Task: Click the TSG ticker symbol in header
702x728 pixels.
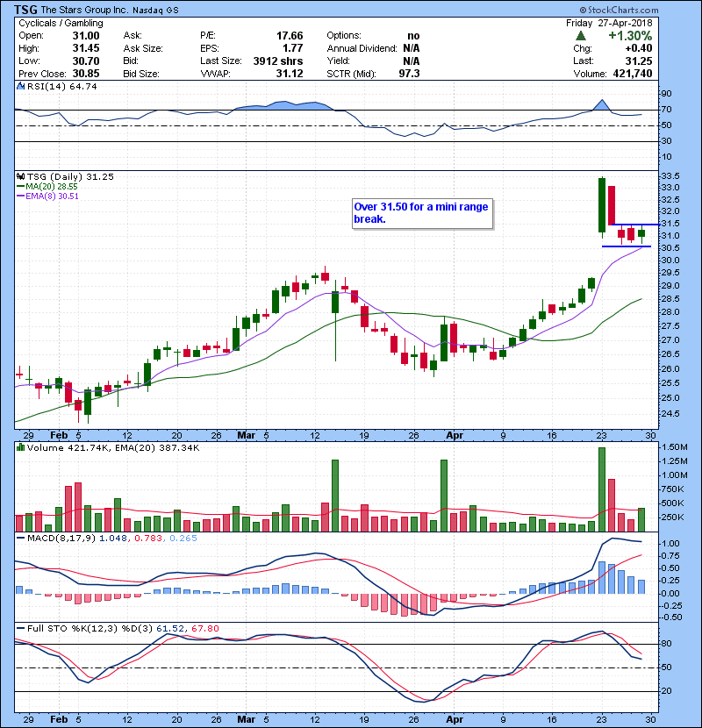Action: click(x=25, y=10)
